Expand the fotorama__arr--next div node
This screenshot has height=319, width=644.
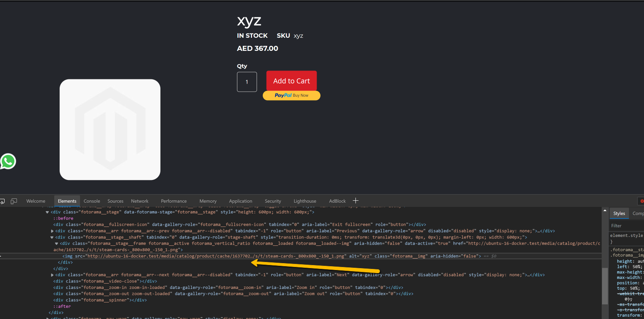(52, 275)
